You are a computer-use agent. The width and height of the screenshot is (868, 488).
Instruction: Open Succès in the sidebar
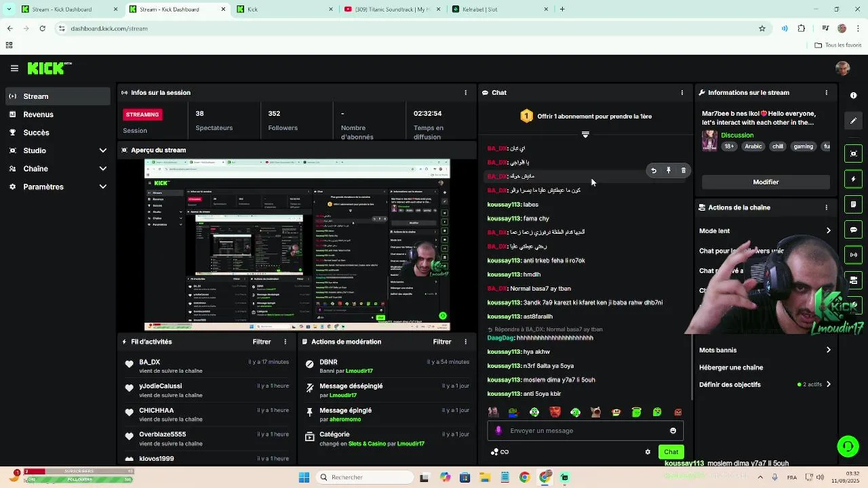point(57,133)
